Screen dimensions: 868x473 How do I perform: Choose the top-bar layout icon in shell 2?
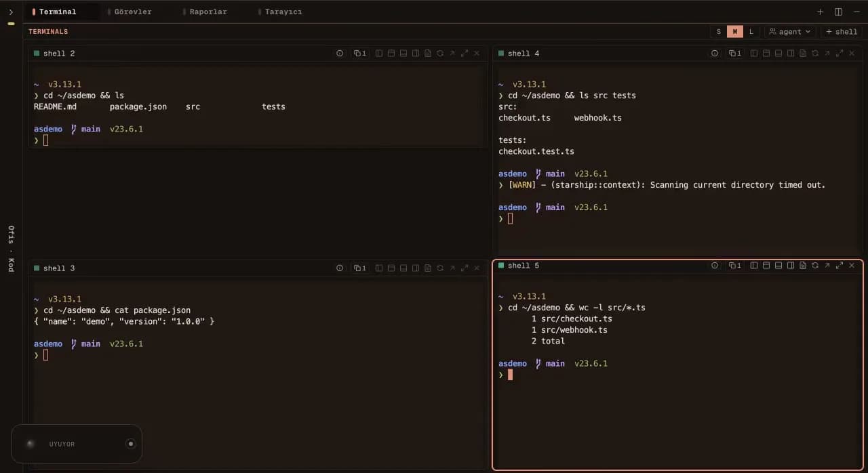point(391,54)
